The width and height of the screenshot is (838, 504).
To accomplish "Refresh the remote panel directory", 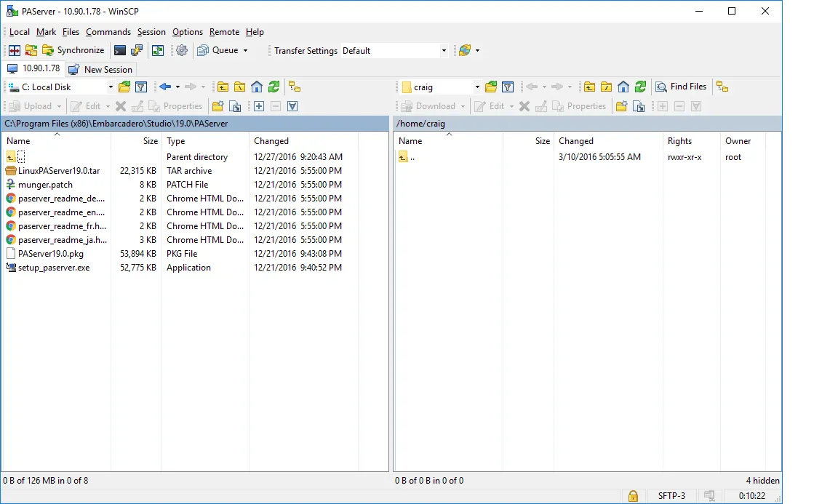I will tap(640, 87).
